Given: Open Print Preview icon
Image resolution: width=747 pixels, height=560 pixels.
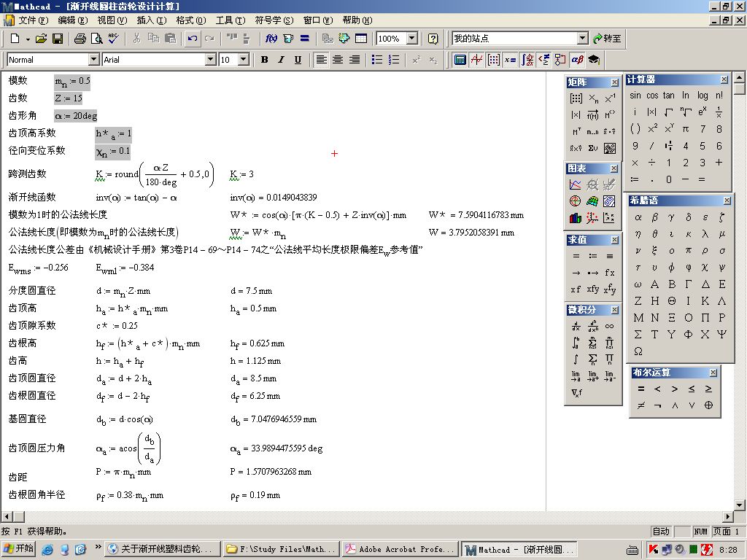Looking at the screenshot, I should click(x=97, y=39).
